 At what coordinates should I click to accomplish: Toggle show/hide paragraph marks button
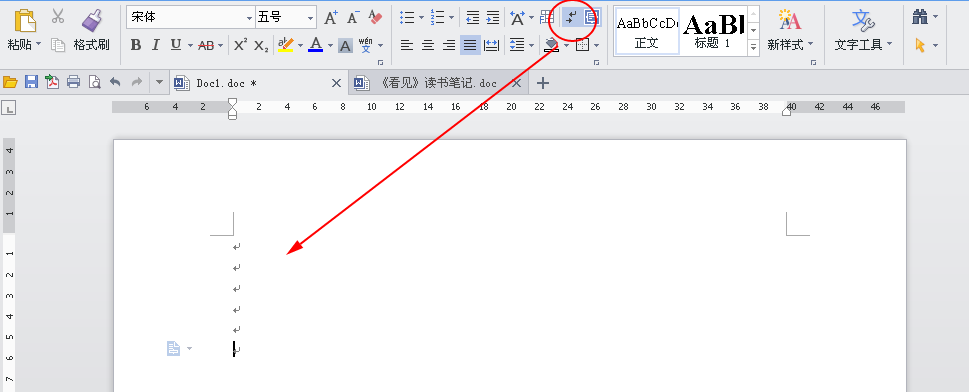[x=572, y=17]
